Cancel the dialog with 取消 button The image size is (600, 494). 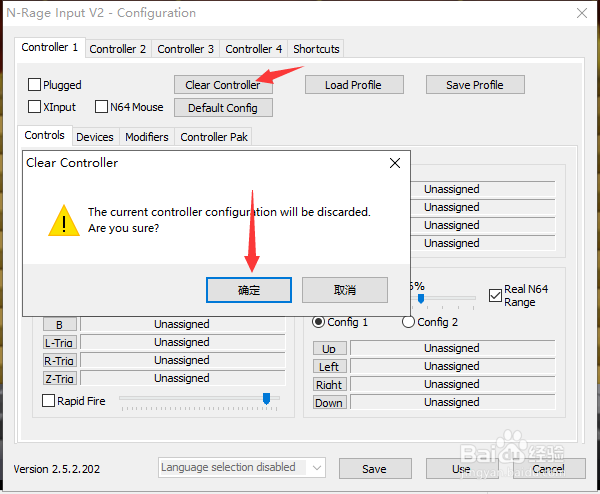tap(345, 290)
